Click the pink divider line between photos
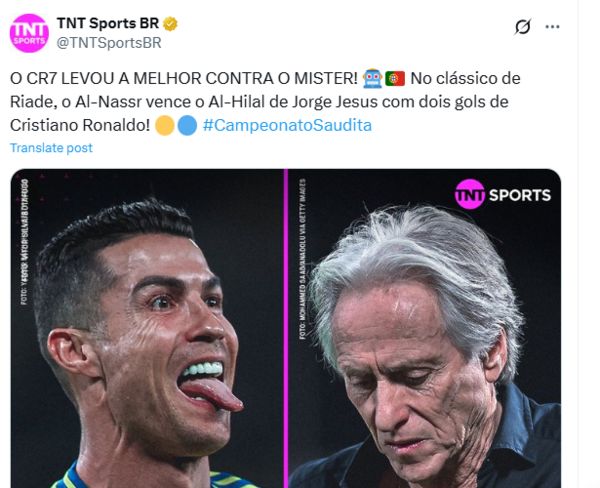 tap(286, 328)
